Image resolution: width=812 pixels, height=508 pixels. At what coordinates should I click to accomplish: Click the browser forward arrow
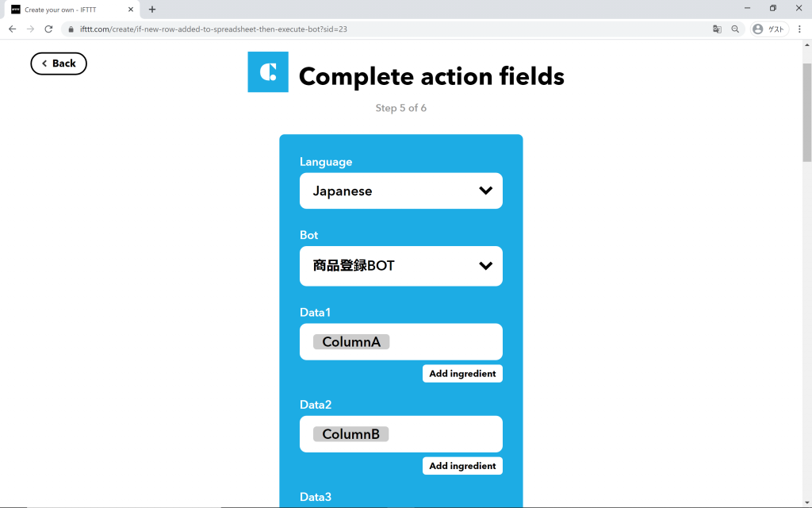[x=31, y=29]
